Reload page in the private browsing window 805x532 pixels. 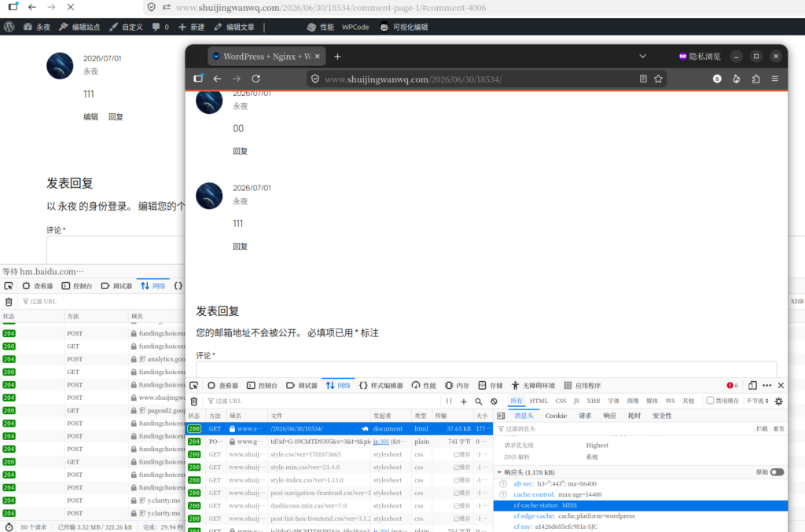point(255,79)
